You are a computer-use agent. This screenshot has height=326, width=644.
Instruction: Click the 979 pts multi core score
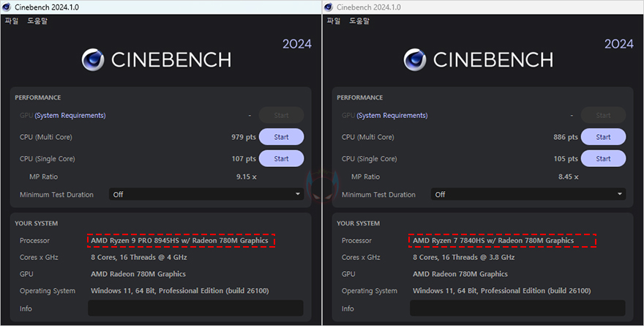click(244, 137)
